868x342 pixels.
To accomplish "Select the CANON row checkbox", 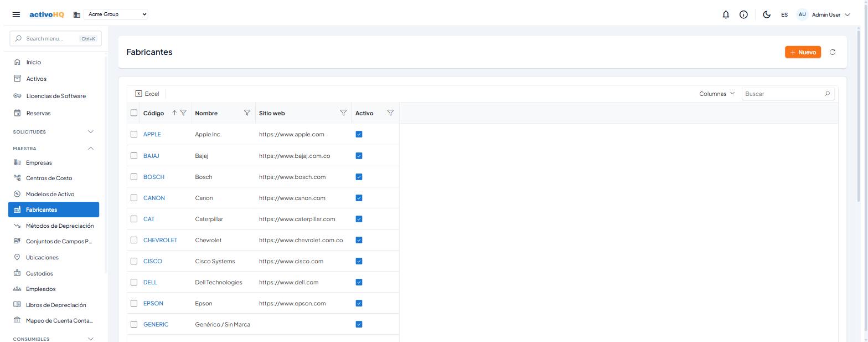I will pos(134,198).
